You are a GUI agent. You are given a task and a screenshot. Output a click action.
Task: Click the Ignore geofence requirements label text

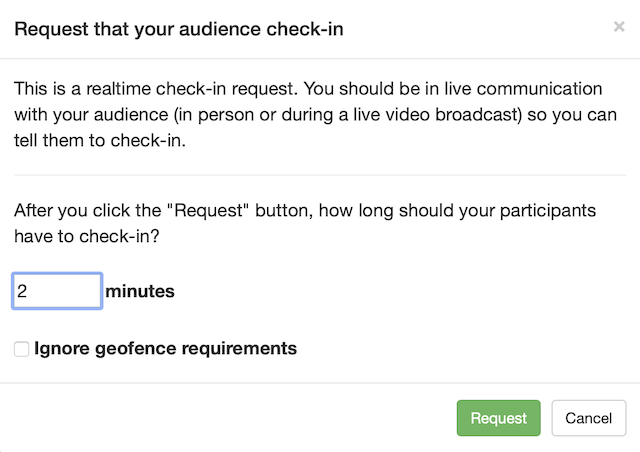click(x=165, y=349)
